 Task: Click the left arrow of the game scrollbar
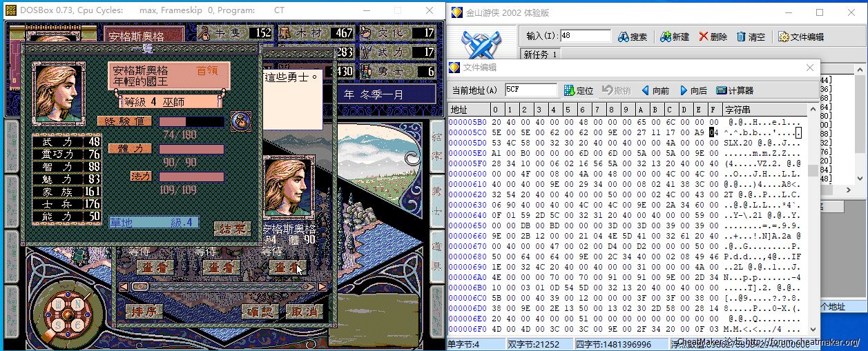coord(124,286)
